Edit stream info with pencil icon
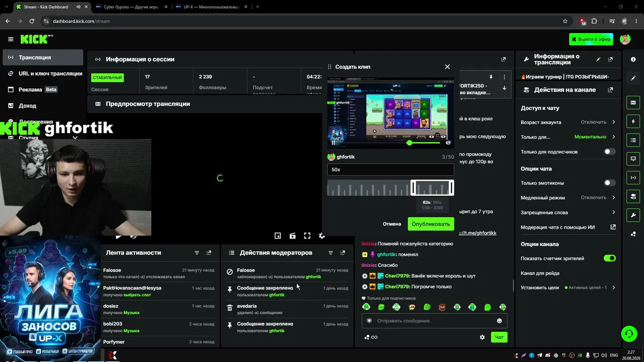Viewport: 644px width, 362px height. tap(598, 59)
